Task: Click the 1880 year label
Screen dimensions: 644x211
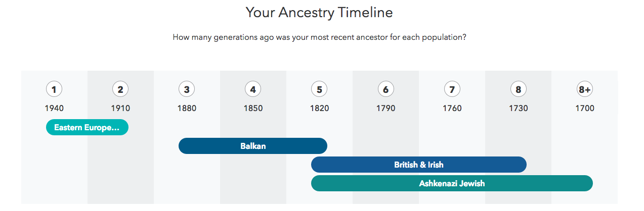Action: click(187, 108)
